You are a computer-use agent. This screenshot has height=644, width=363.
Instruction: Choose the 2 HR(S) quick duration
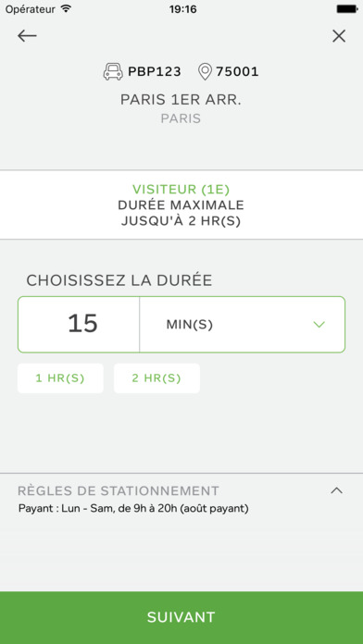click(156, 378)
